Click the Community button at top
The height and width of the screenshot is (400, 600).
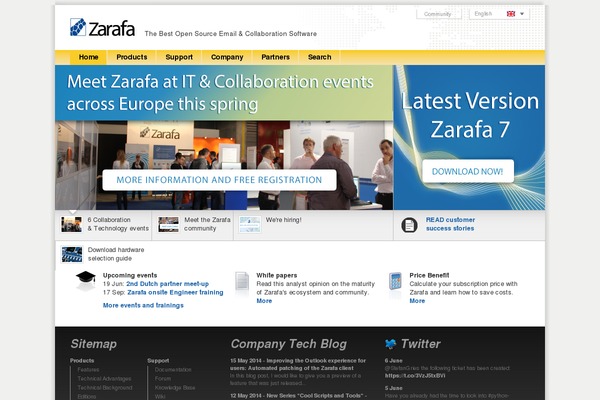[x=439, y=14]
